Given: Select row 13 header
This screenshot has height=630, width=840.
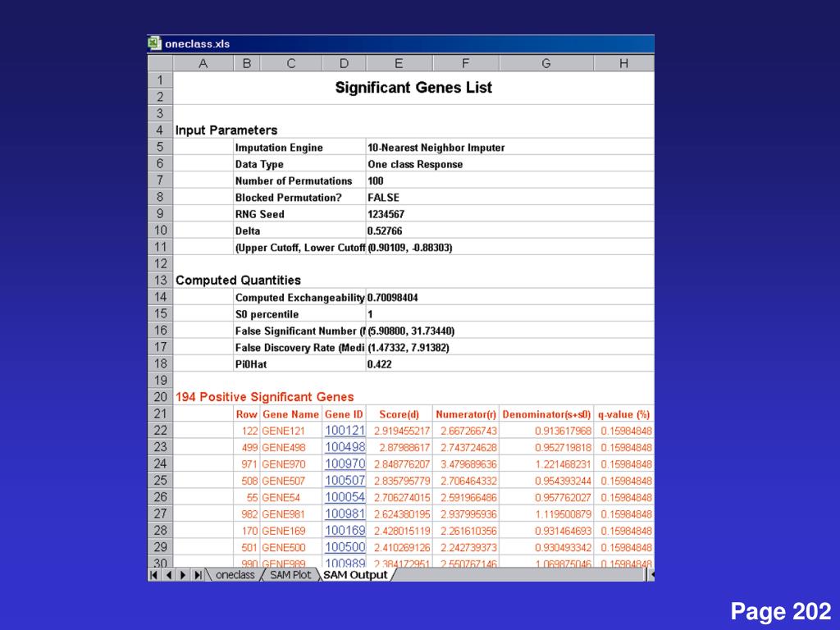Looking at the screenshot, I should pos(160,281).
